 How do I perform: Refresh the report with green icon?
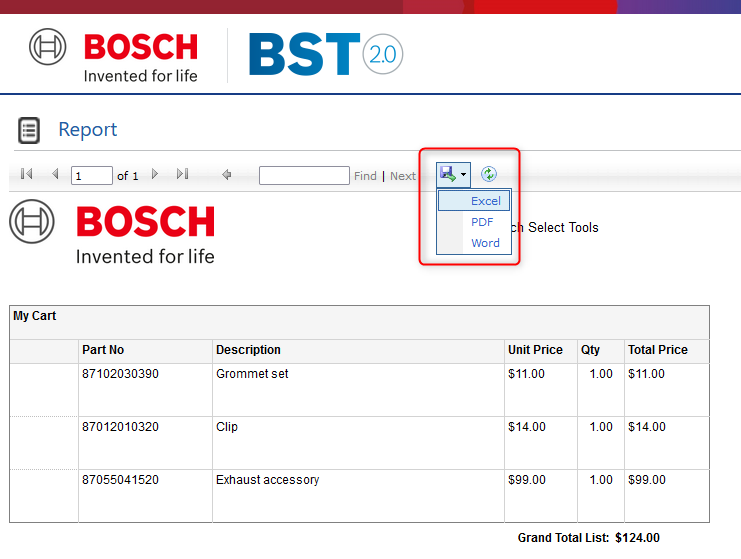489,174
